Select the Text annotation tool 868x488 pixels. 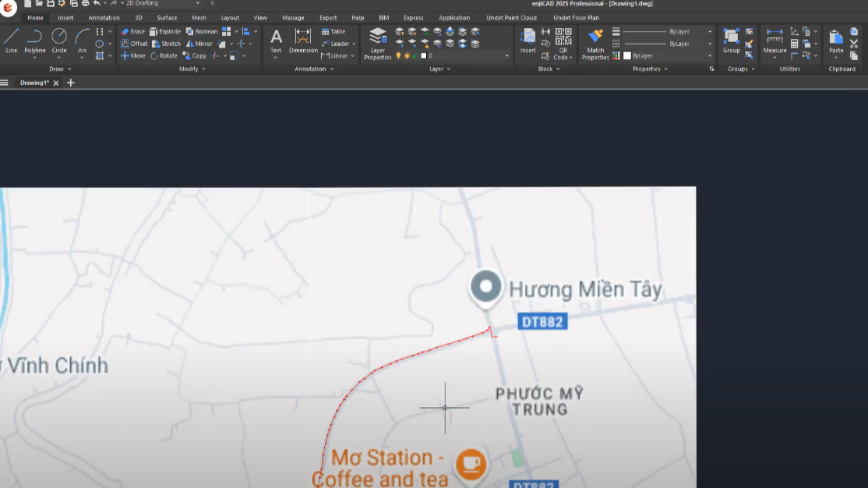pos(276,41)
